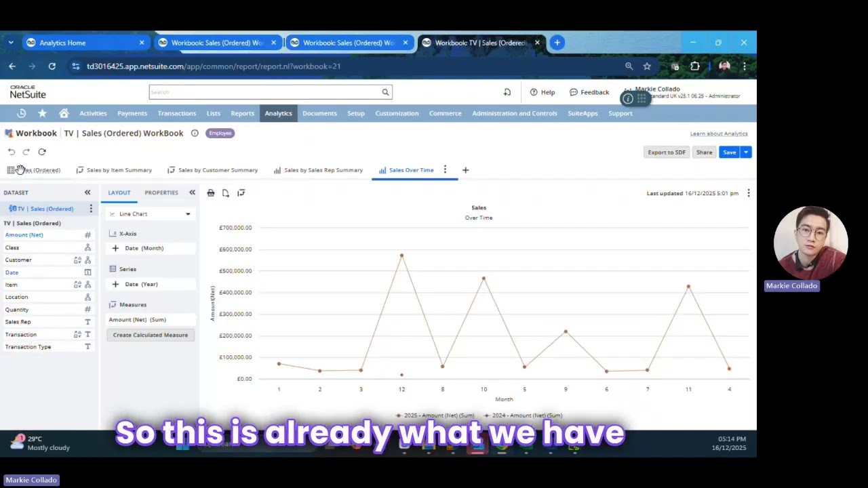Toggle the 2025 - Amount (Net) (Sum) legend entry

click(x=435, y=415)
